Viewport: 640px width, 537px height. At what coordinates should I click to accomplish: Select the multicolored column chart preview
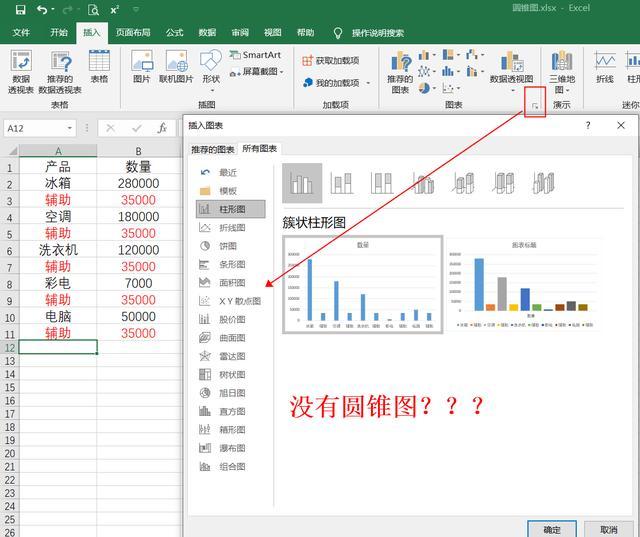pos(524,285)
